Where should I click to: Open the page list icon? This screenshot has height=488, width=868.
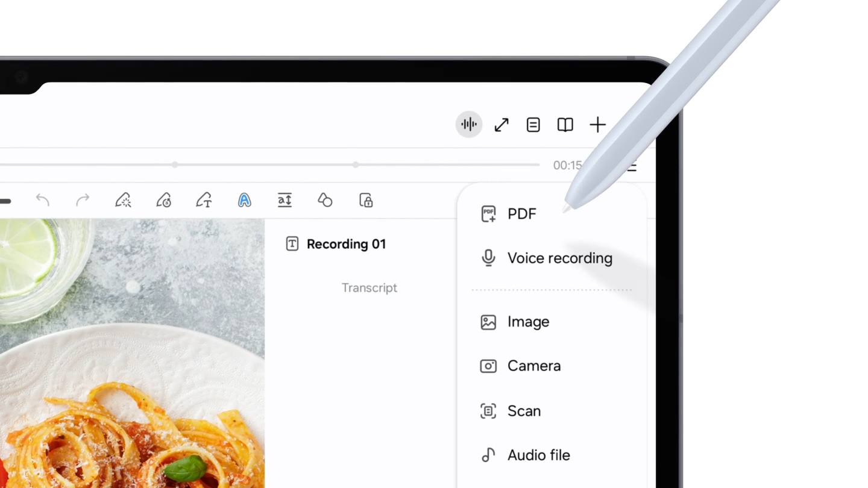coord(533,125)
